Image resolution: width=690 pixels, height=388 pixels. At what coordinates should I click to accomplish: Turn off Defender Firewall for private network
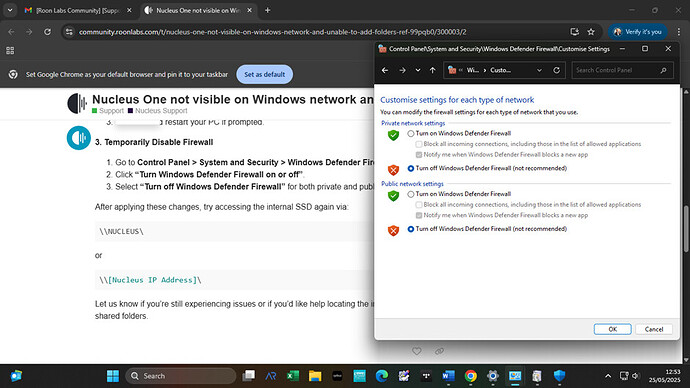coord(411,168)
